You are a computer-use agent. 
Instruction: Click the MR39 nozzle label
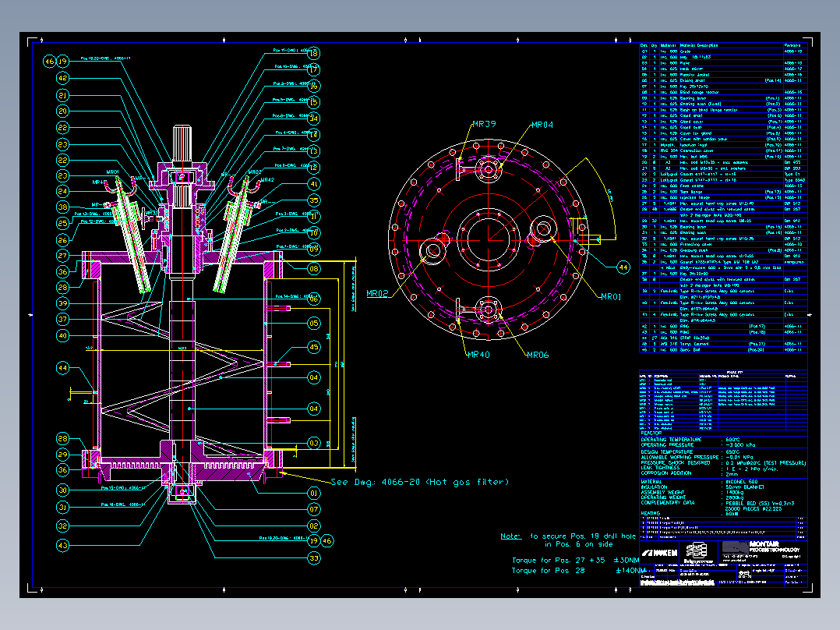click(485, 124)
